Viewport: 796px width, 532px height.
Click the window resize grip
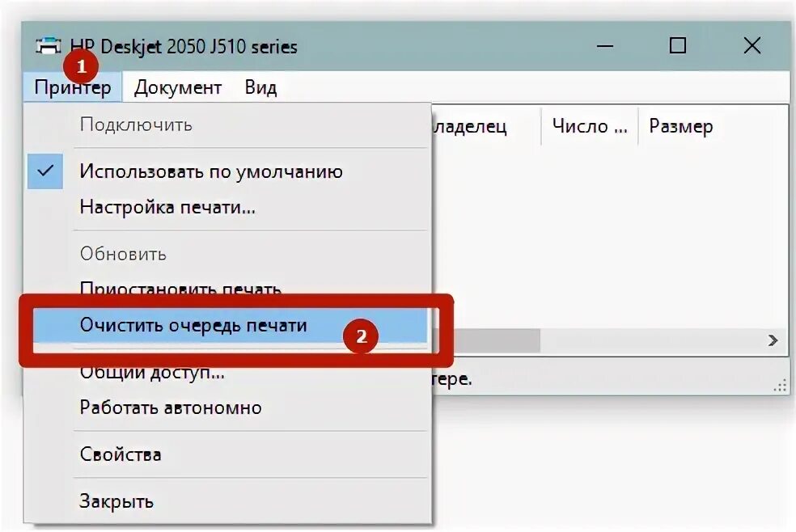pyautogui.click(x=781, y=385)
